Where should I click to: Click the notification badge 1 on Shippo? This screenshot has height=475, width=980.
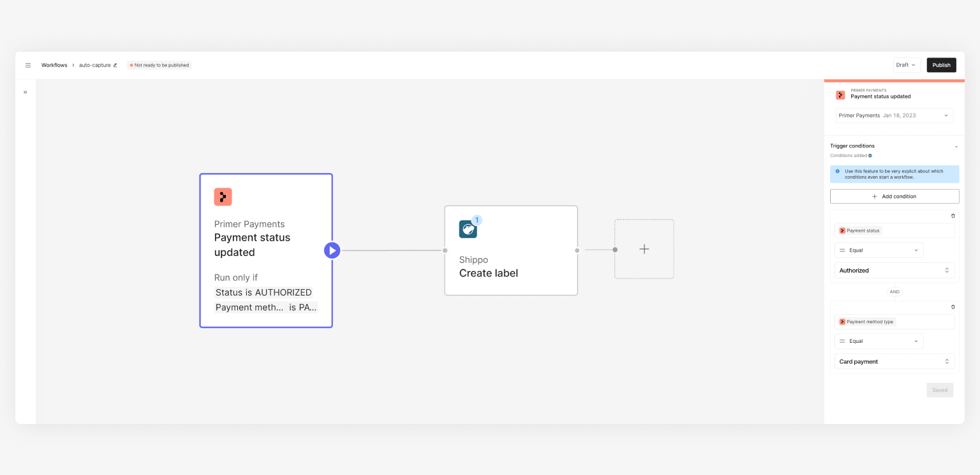click(x=477, y=220)
